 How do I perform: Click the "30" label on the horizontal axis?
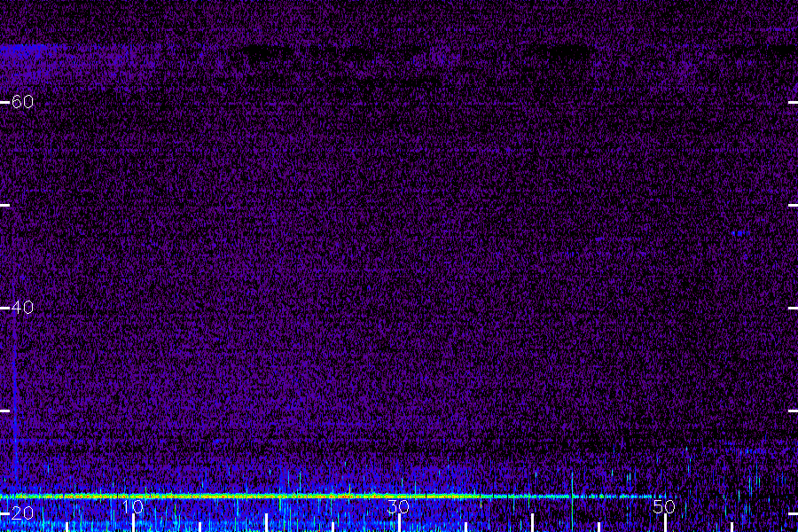(398, 507)
